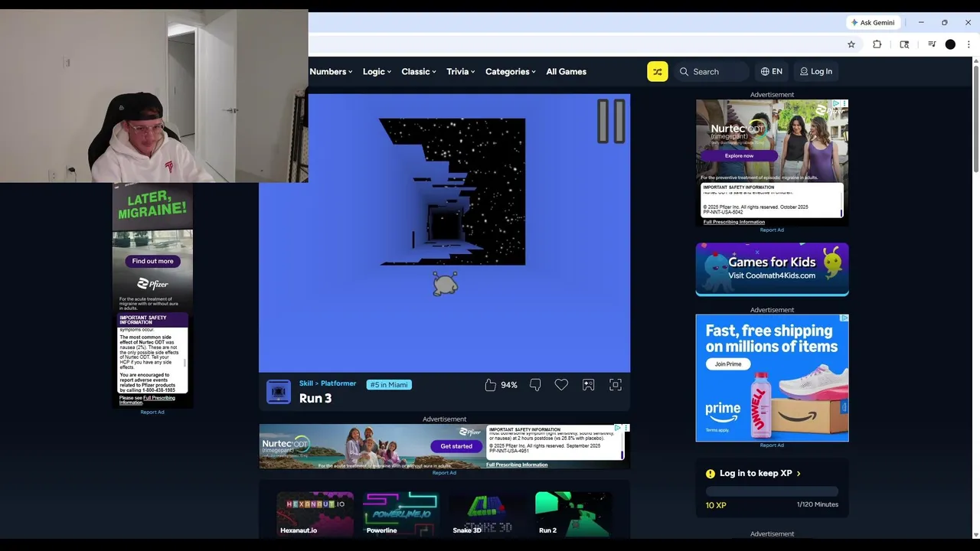Open Full Prescribing Information in banner ad
980x551 pixels.
(517, 465)
